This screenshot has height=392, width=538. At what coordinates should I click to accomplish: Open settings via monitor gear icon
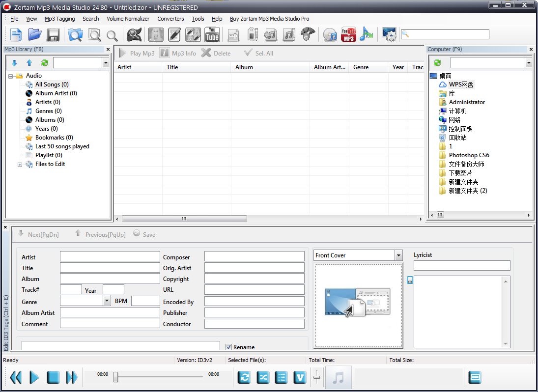click(x=389, y=35)
